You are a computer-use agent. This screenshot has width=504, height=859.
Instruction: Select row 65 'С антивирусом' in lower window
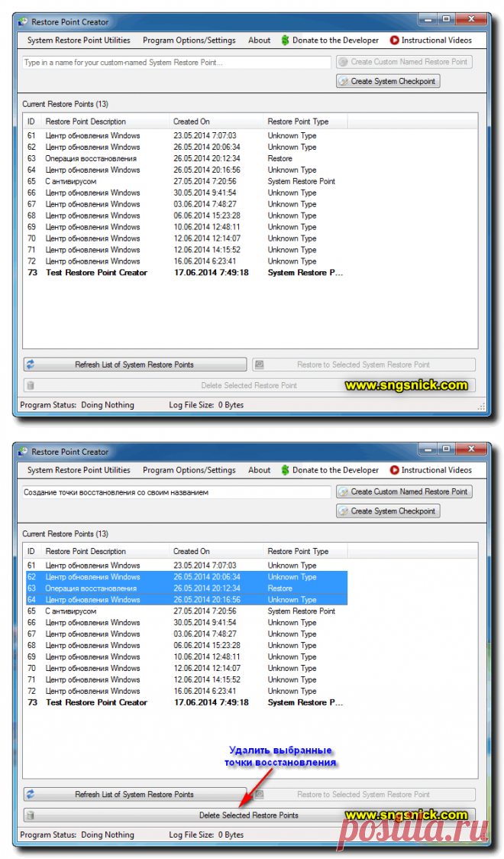click(186, 611)
